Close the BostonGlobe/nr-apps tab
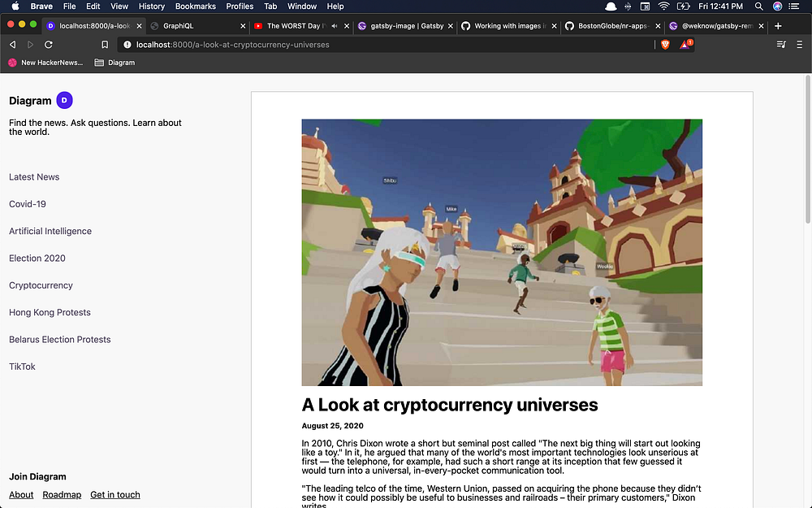 (658, 26)
